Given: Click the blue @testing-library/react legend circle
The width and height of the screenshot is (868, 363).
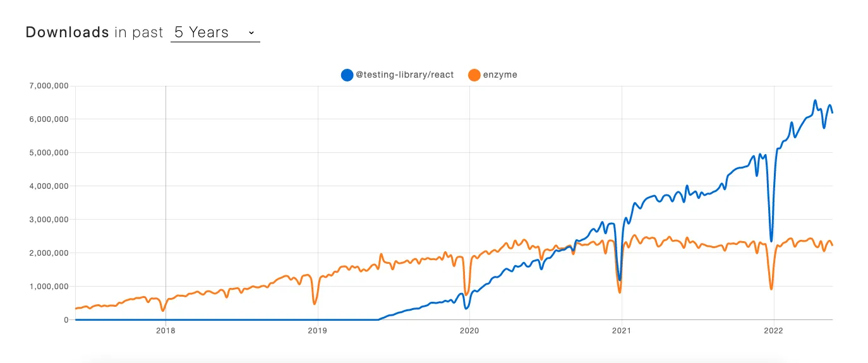Looking at the screenshot, I should click(347, 75).
